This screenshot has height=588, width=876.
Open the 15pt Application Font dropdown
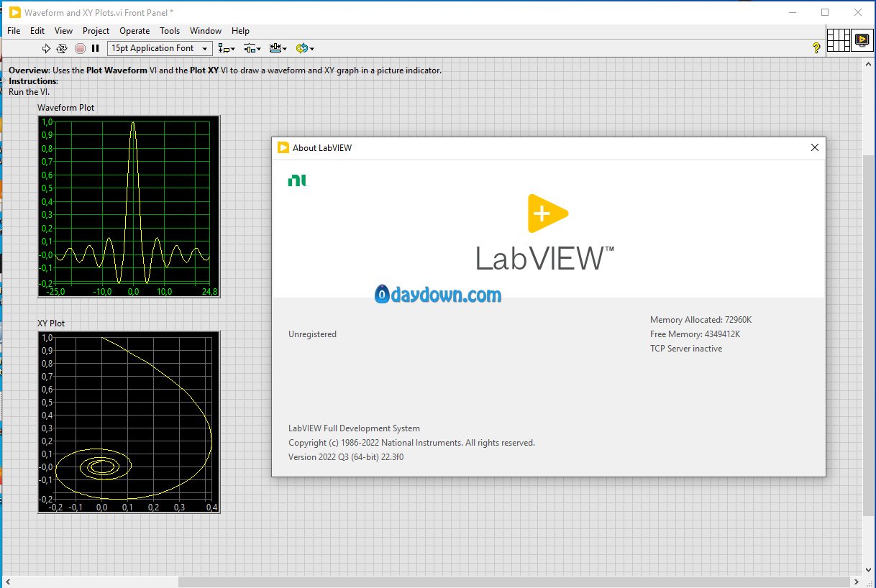(x=160, y=48)
